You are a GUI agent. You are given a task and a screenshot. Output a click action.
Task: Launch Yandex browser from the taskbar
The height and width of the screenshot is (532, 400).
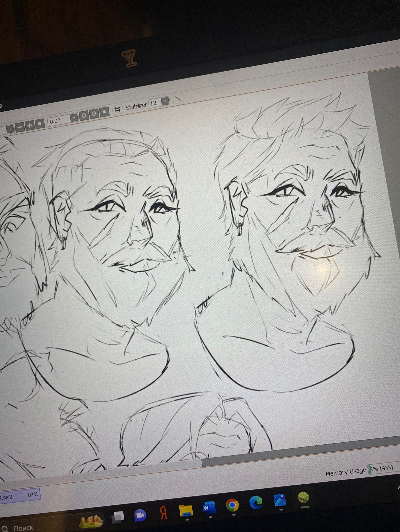point(163,513)
